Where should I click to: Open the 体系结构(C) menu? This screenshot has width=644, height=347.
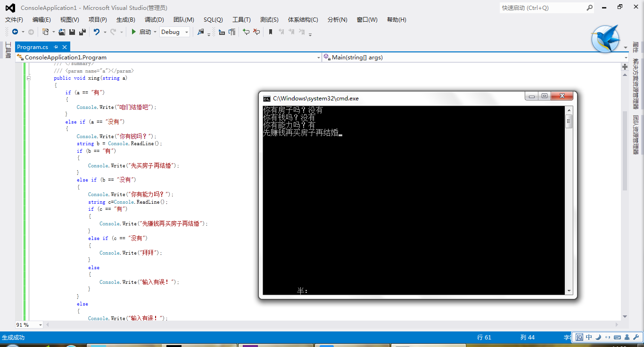[303, 19]
